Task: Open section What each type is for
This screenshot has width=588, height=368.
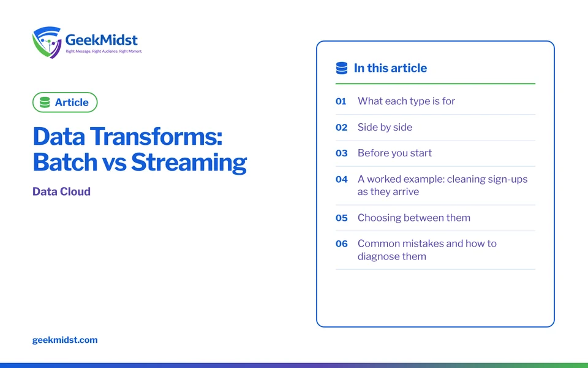Action: (435, 101)
